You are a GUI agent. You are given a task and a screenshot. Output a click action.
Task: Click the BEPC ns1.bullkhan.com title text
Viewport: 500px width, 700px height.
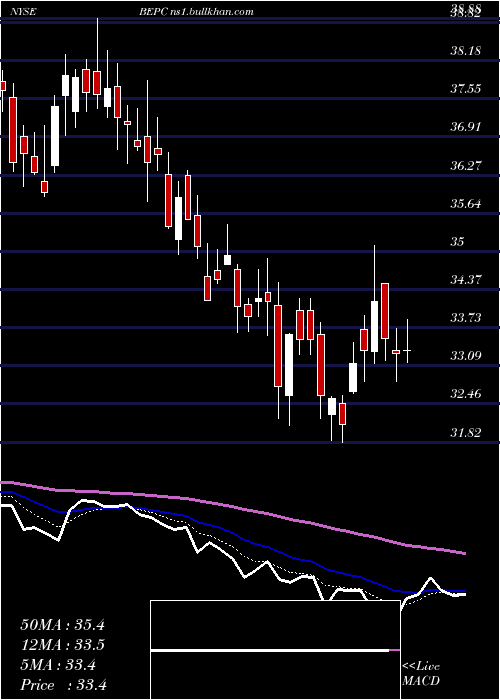tap(196, 11)
